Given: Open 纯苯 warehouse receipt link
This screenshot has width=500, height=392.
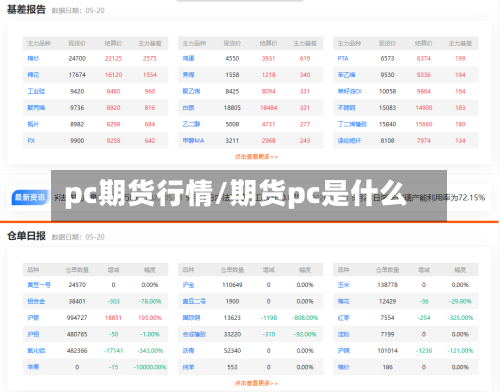Looking at the screenshot, I should pos(188,367).
